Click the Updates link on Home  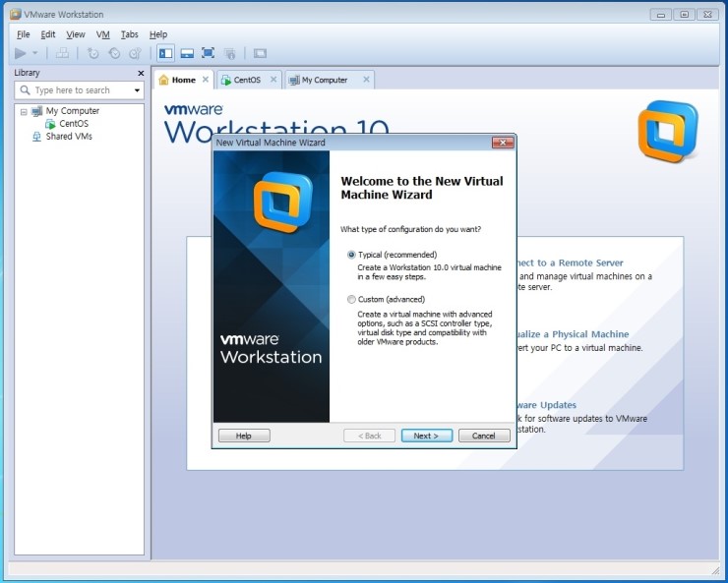pos(546,405)
